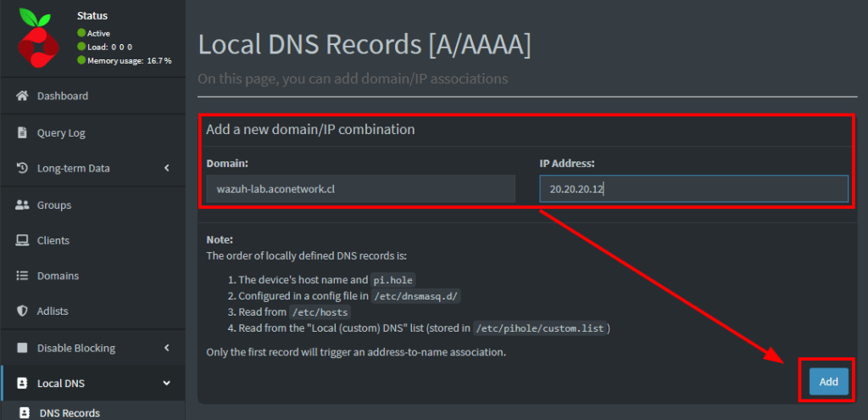868x420 pixels.
Task: Click the Disable Blocking stop icon
Action: pos(23,348)
